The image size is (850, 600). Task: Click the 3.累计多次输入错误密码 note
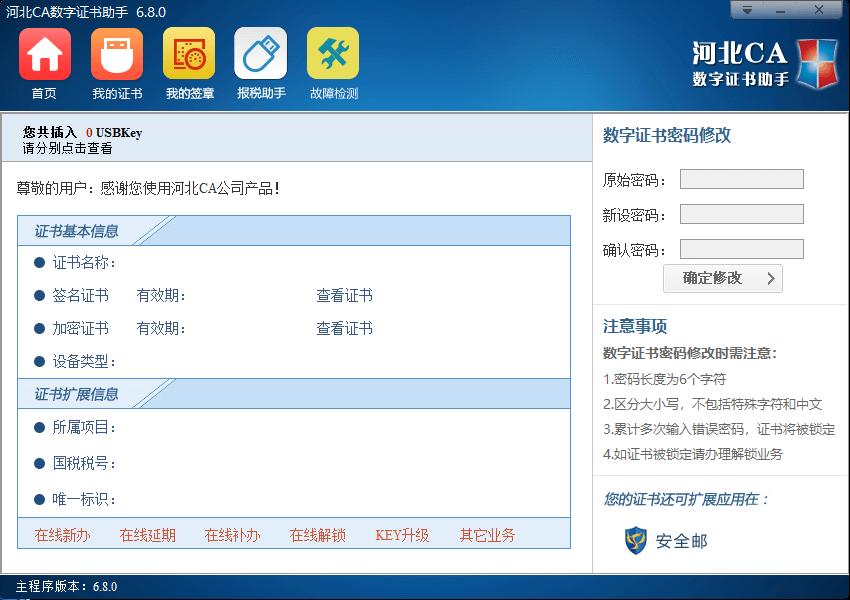click(x=719, y=429)
